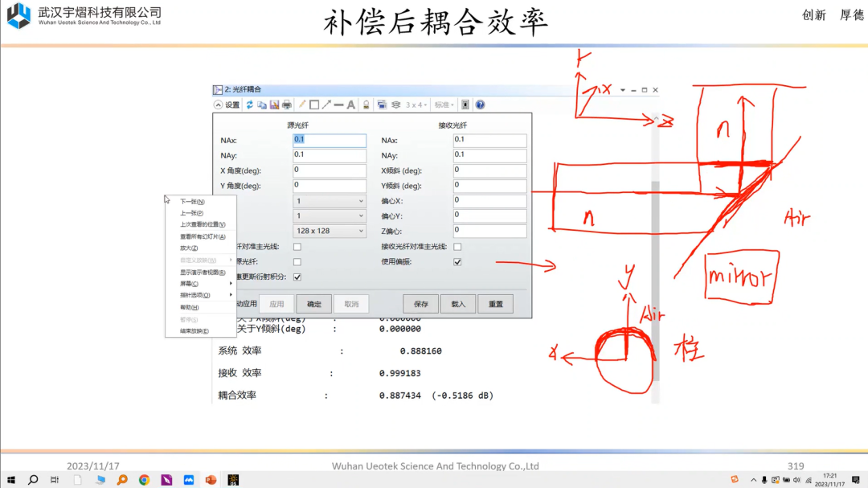Image resolution: width=868 pixels, height=488 pixels.
Task: Select the arrow drawing tool
Action: (326, 105)
